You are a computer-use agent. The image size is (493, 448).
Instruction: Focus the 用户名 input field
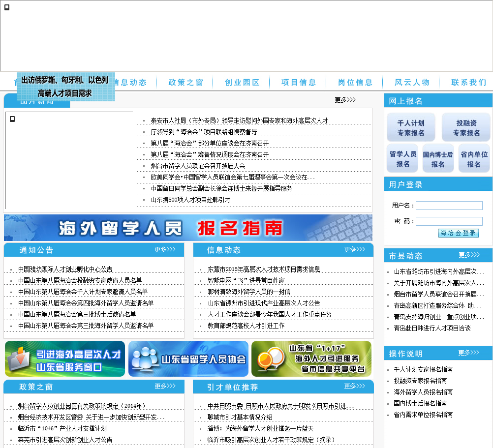(449, 206)
